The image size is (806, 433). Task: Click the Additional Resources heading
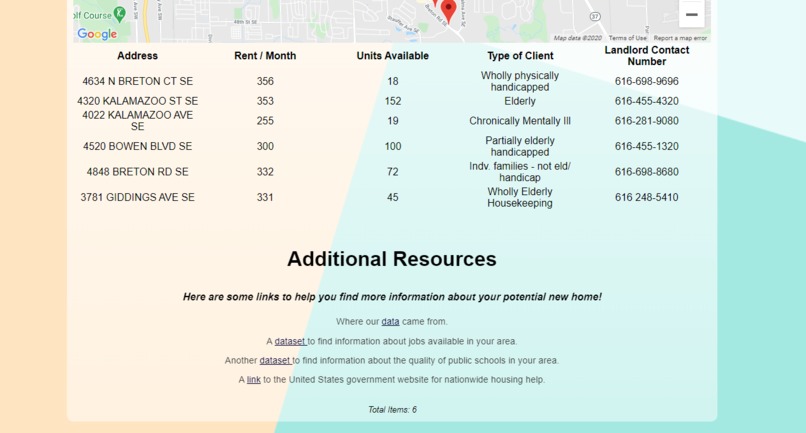tap(392, 259)
